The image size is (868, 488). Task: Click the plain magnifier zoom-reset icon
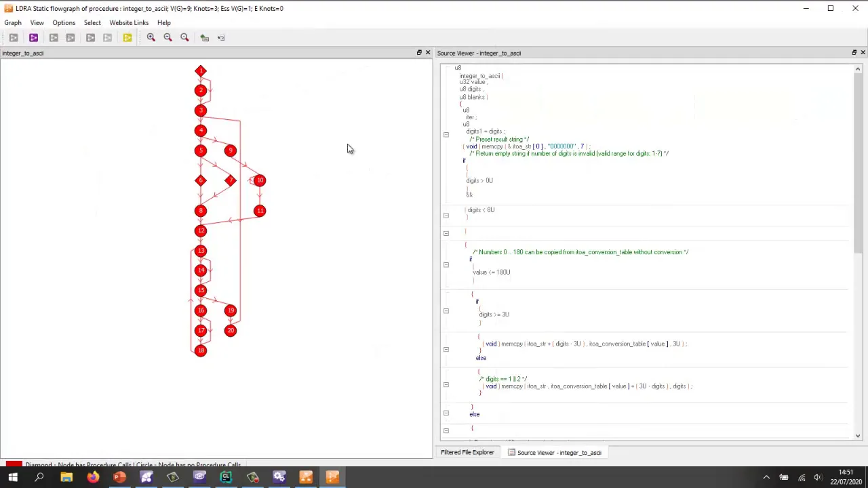click(x=184, y=37)
